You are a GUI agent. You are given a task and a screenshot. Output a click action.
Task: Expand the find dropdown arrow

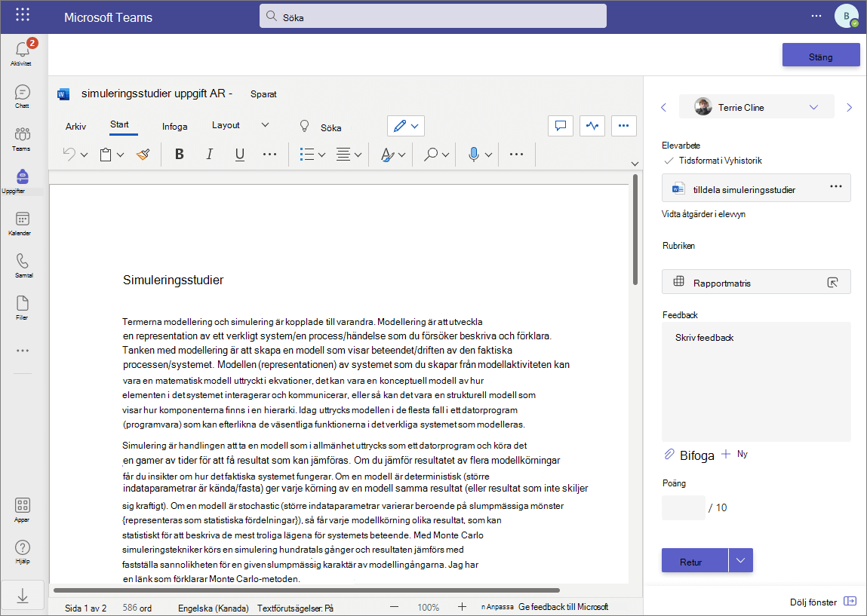(445, 155)
